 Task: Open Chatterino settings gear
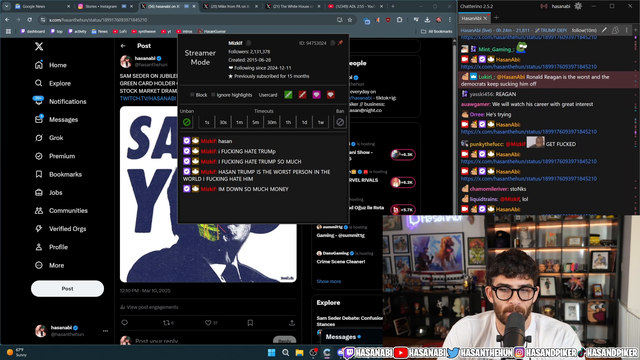pyautogui.click(x=578, y=6)
